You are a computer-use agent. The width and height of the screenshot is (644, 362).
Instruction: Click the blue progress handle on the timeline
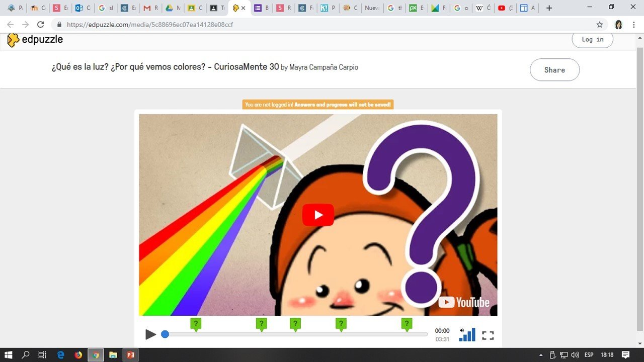click(x=165, y=334)
